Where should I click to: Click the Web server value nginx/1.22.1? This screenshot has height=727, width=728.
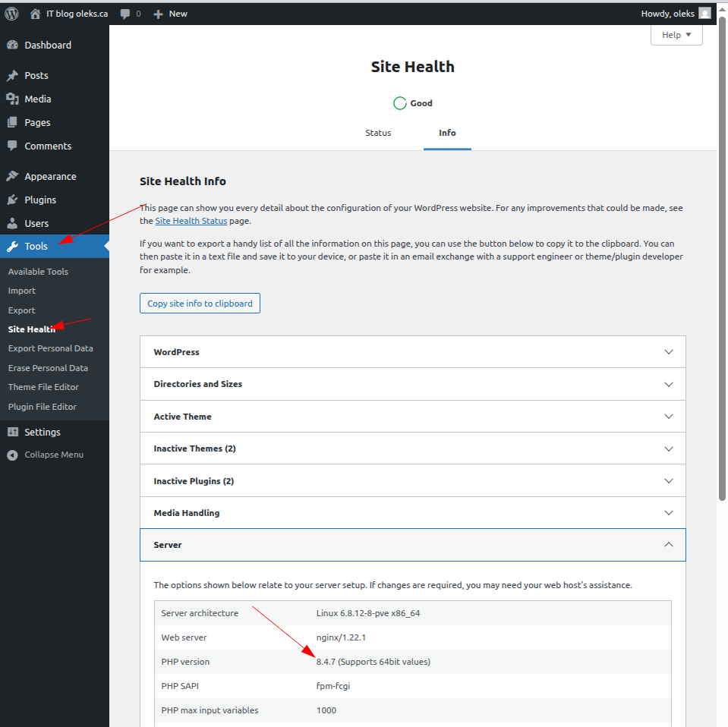point(341,637)
